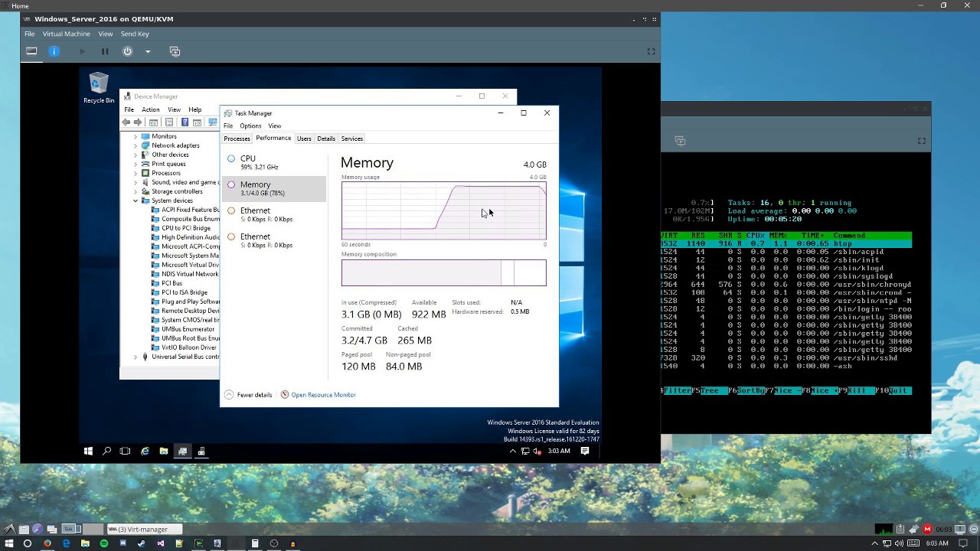Expand the Network adapters node

136,145
